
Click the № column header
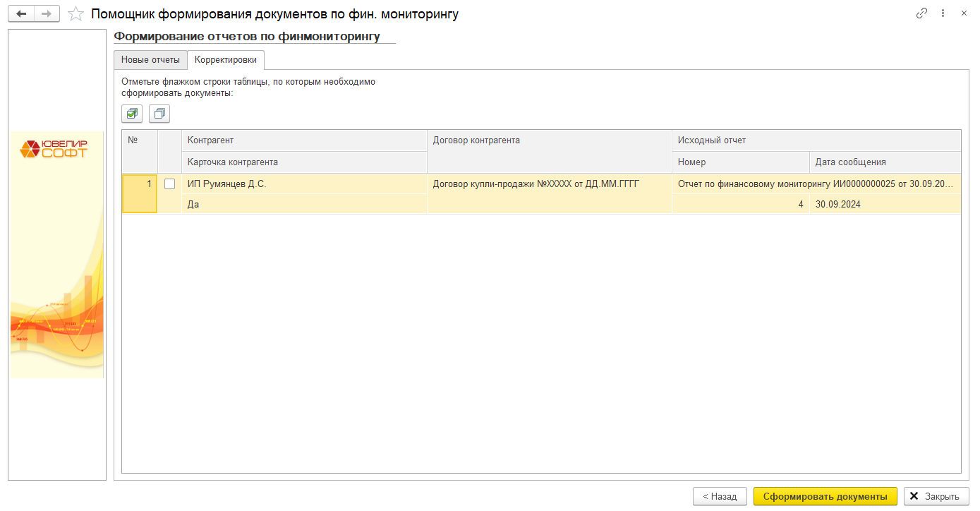tap(140, 151)
